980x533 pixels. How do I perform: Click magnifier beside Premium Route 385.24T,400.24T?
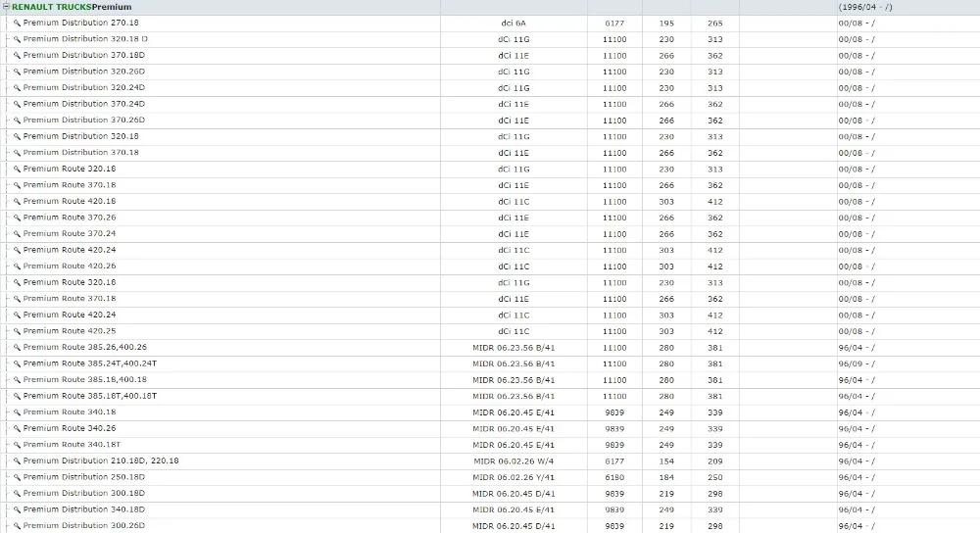tap(17, 364)
